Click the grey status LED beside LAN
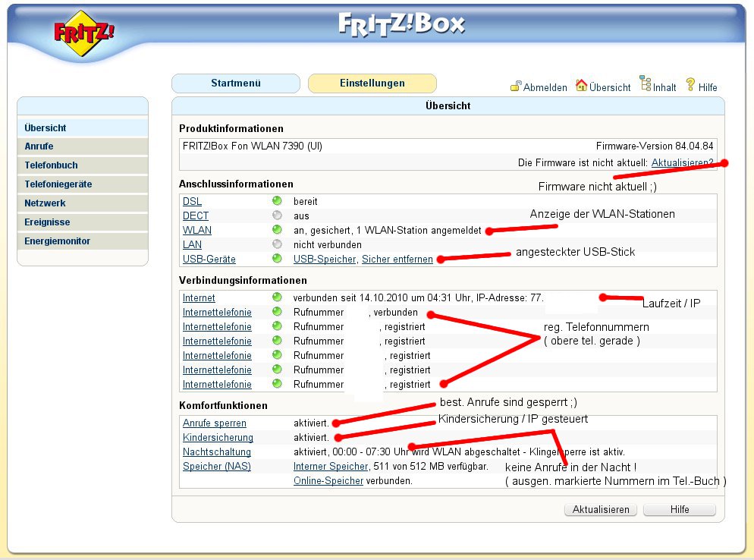Viewport: 754px width, 560px height. point(277,244)
